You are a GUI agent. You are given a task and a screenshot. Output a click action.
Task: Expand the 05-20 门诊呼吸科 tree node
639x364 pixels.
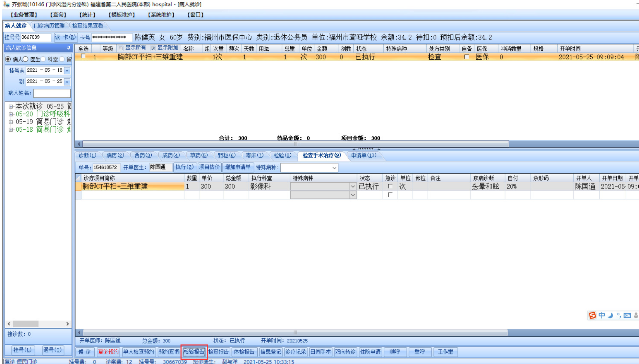click(x=11, y=114)
